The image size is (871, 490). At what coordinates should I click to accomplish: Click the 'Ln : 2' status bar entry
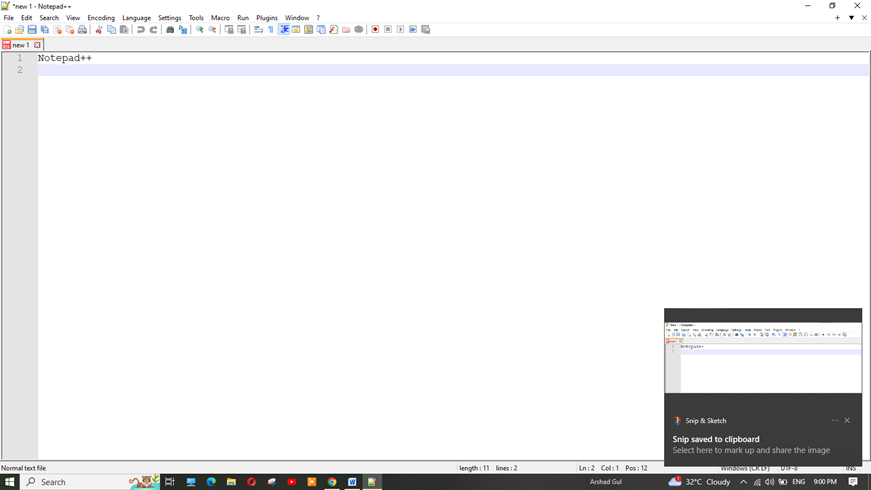click(587, 468)
